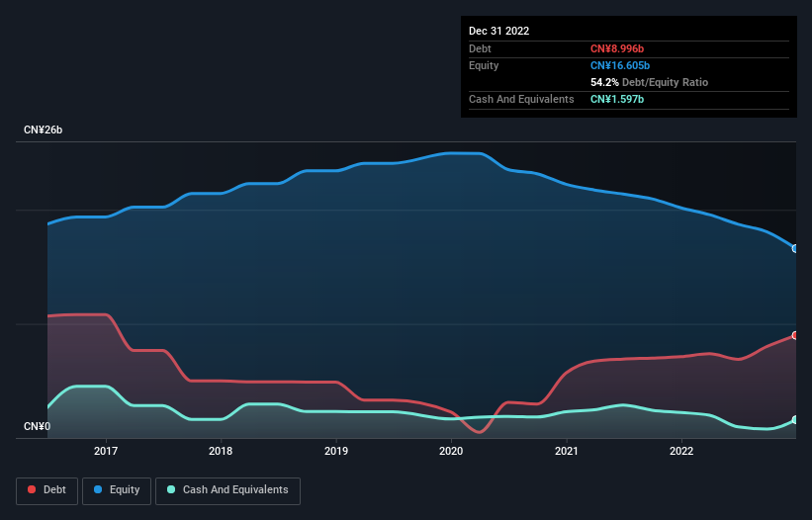Click Cash value CN¥1.597b in tooltip
The image size is (812, 520).
(x=617, y=99)
